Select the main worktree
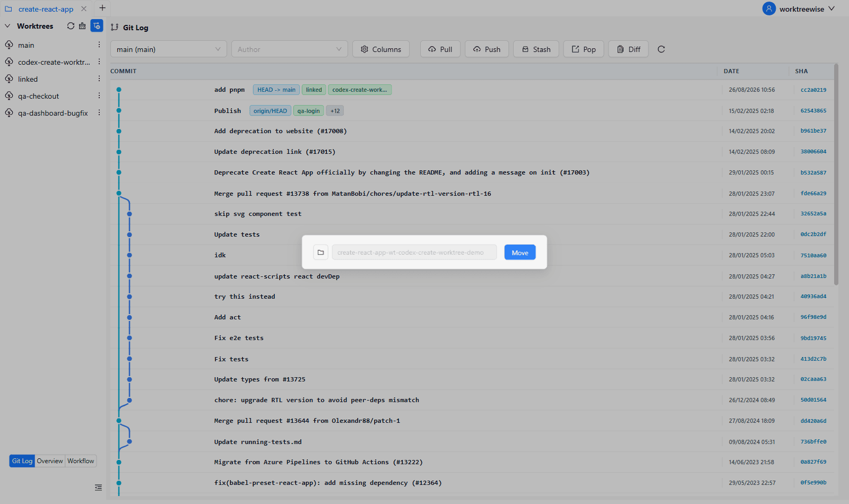The image size is (849, 504). [26, 45]
